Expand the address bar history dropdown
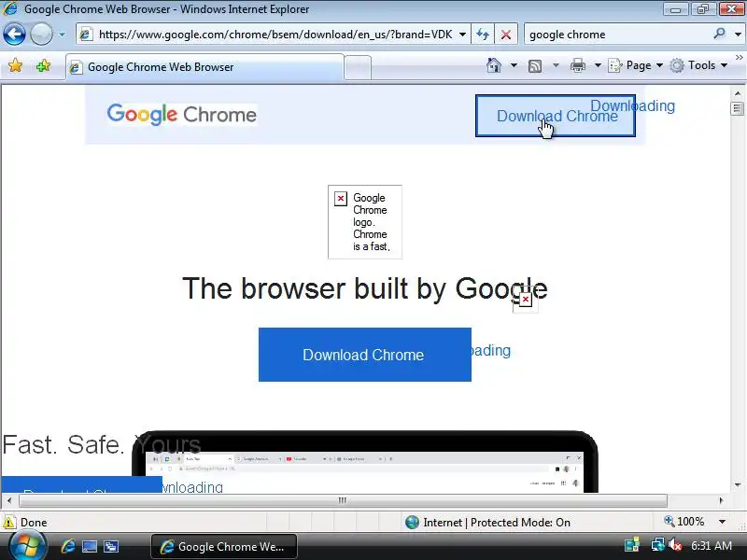747x560 pixels. [x=462, y=35]
